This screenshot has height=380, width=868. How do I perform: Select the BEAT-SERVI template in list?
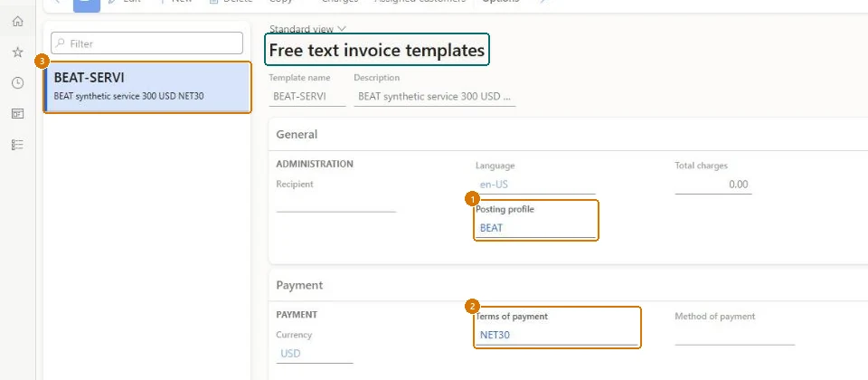click(x=147, y=87)
